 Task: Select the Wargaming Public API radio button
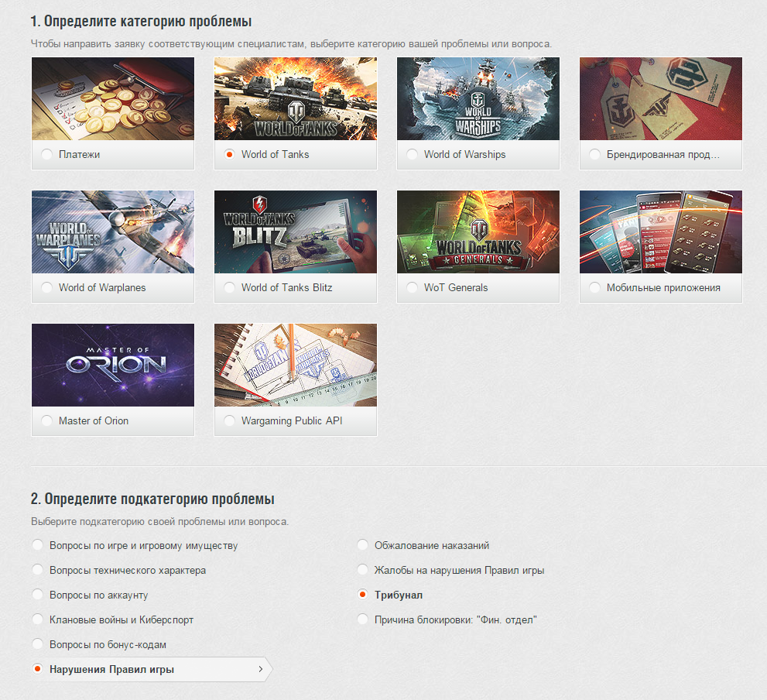(229, 420)
